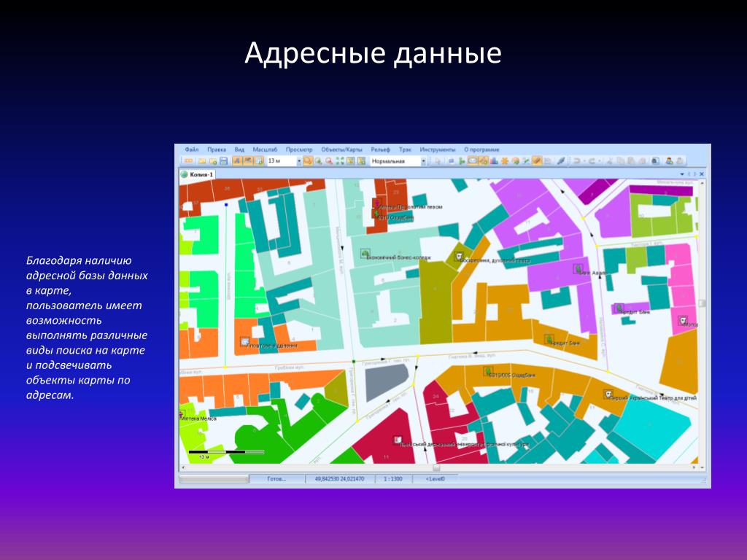Click the green tree toolbar icon
The height and width of the screenshot is (560, 747).
point(462,161)
